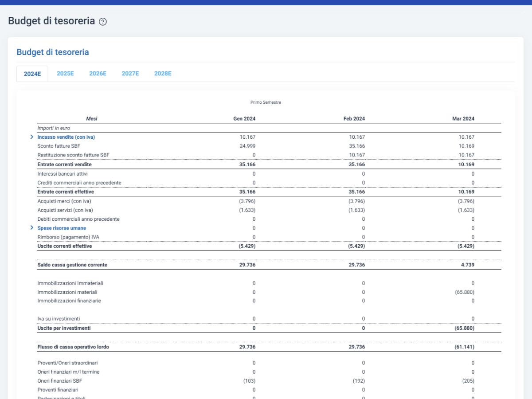Select Oneri finanziari SBF row label

59,381
